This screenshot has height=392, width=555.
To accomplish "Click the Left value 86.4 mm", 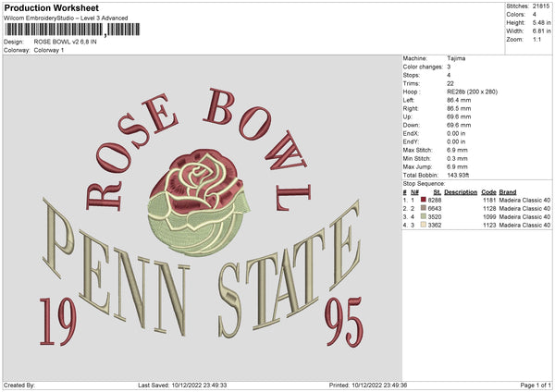I will click(459, 100).
